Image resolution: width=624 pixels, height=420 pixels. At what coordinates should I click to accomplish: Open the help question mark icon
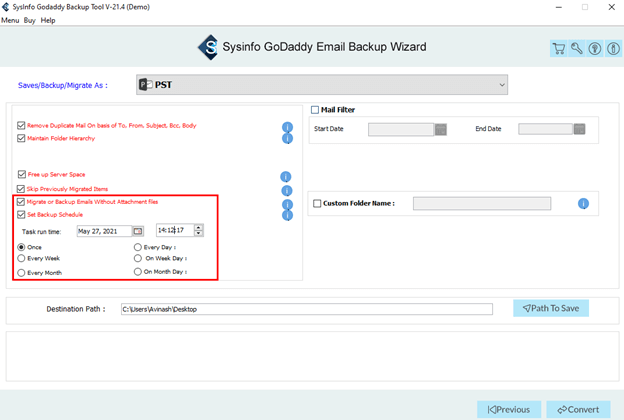[595, 49]
